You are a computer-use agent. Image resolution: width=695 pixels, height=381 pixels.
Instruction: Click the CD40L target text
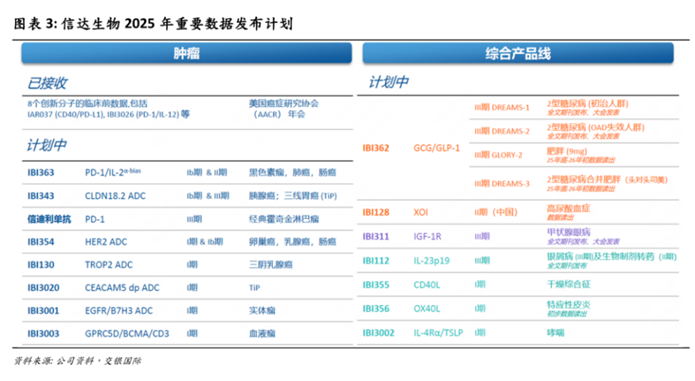click(x=427, y=284)
